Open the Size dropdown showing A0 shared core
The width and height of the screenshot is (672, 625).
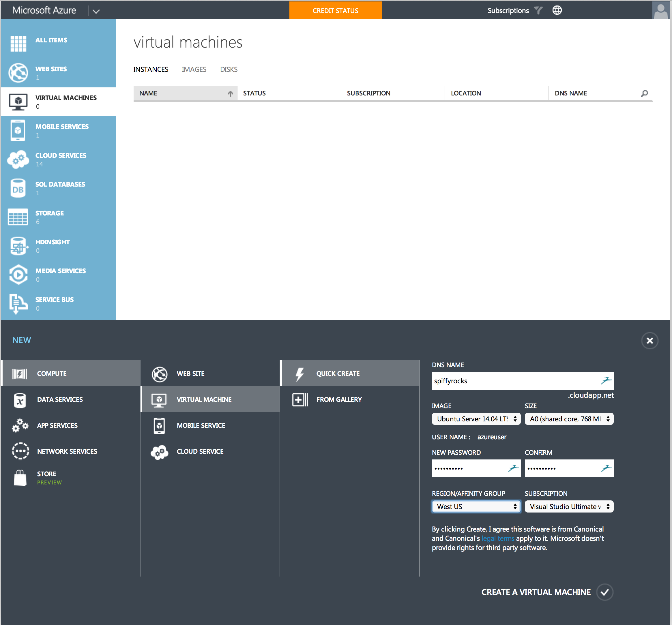[569, 419]
